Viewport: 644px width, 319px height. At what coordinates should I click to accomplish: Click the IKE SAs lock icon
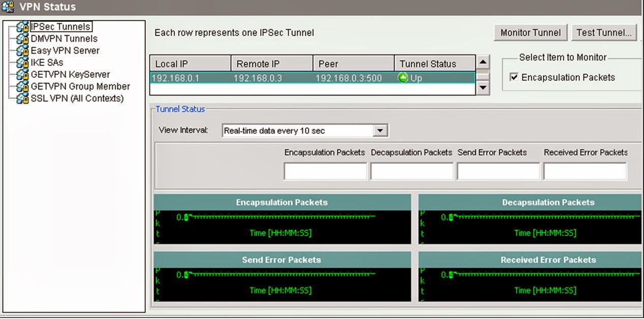(x=22, y=63)
